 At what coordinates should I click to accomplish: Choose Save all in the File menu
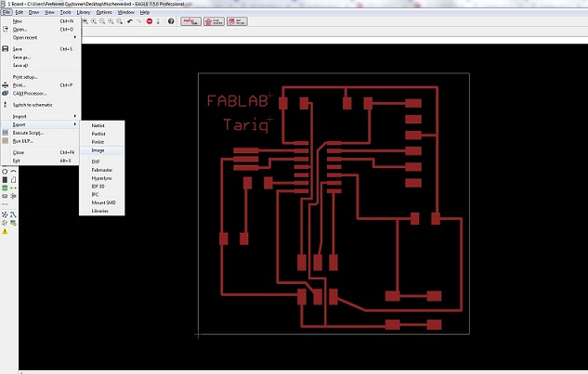point(41,66)
